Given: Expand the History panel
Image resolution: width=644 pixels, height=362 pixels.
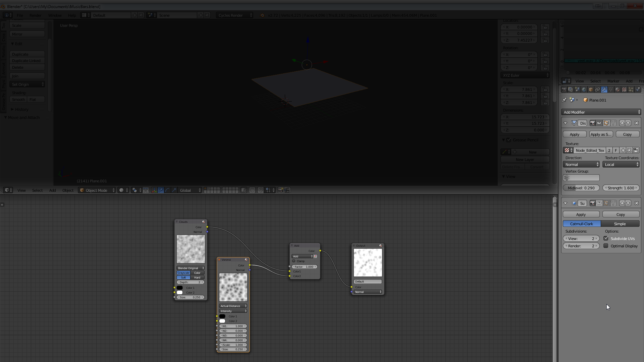Looking at the screenshot, I should tap(21, 109).
